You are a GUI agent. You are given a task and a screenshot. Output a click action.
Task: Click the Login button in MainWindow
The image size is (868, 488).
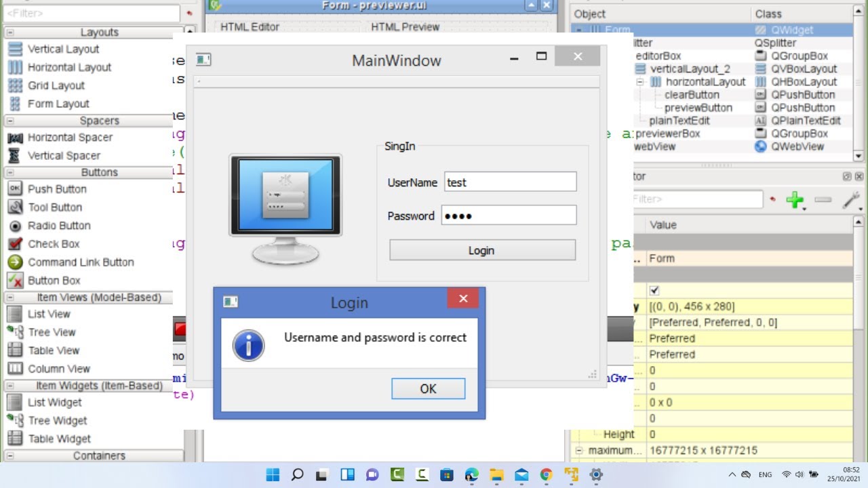(x=482, y=250)
